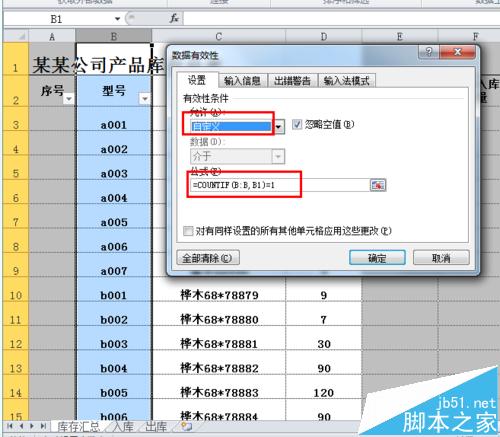The image size is (500, 437).
Task: Go to next sheet navigation arrow
Action: (x=32, y=426)
